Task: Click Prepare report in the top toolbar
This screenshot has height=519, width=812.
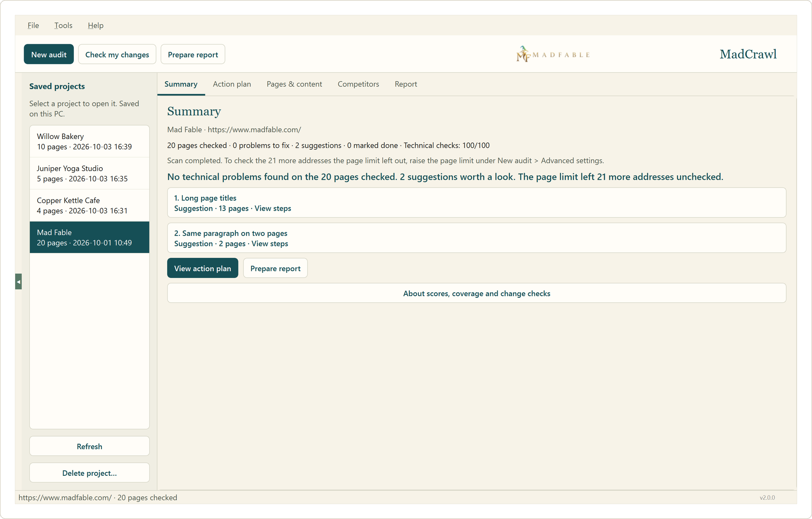Action: [193, 54]
